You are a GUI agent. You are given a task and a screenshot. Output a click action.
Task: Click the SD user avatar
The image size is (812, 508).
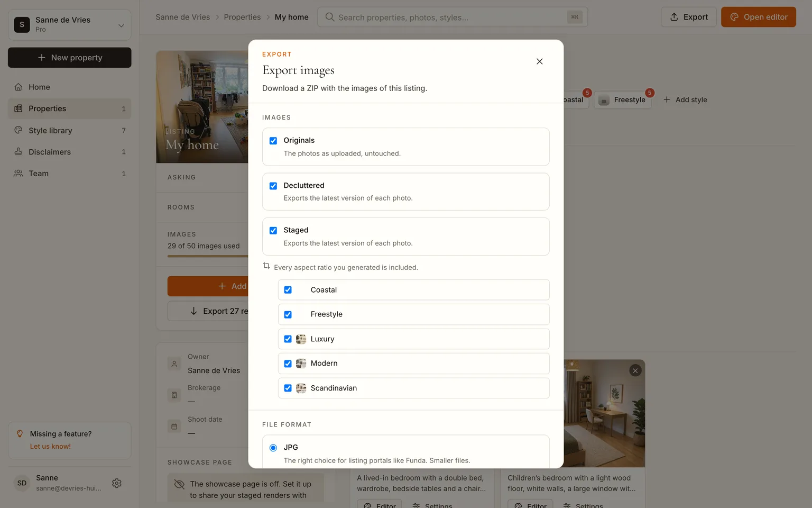point(22,483)
